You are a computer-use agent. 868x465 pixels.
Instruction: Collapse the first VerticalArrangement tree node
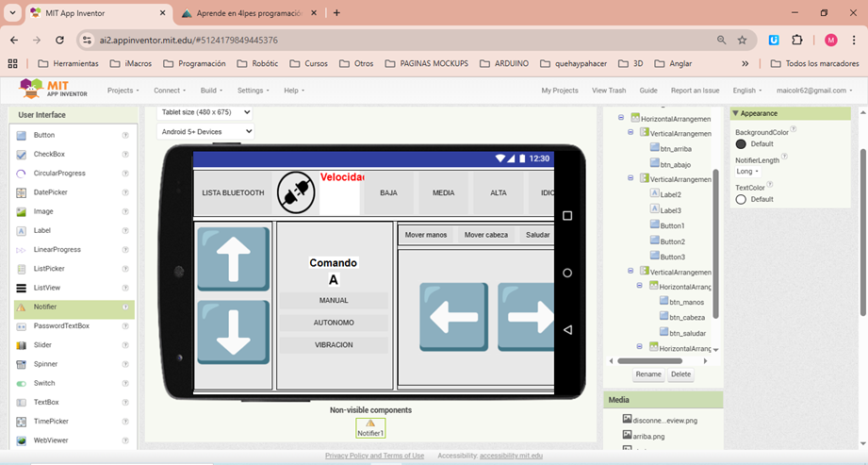pyautogui.click(x=632, y=134)
